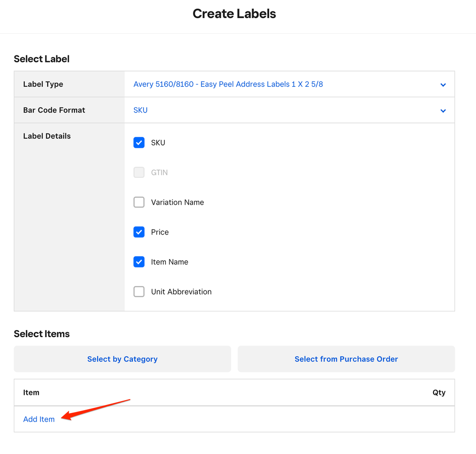This screenshot has width=476, height=454.
Task: Click the Qty column header
Action: pyautogui.click(x=439, y=392)
